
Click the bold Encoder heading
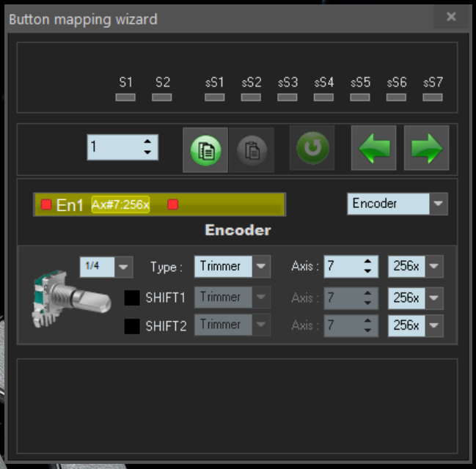238,230
